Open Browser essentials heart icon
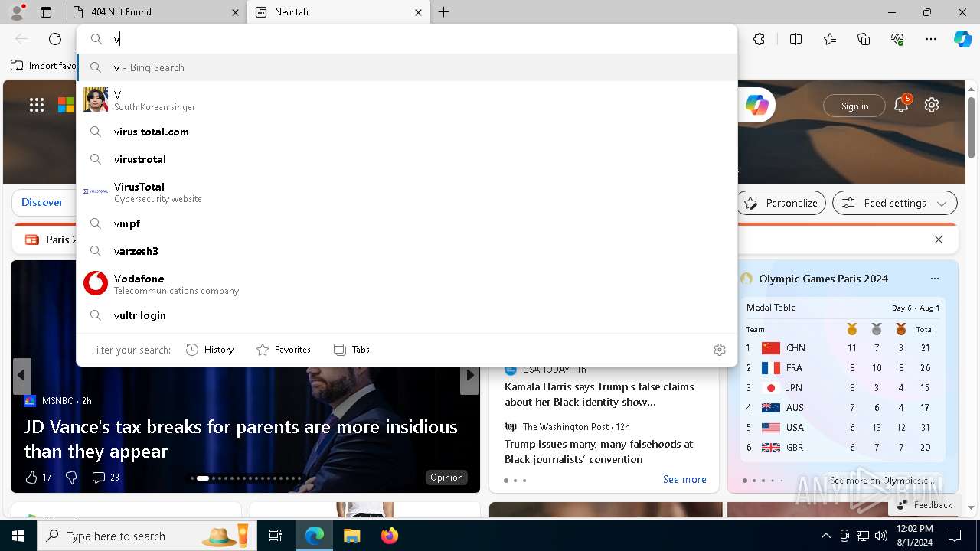The height and width of the screenshot is (551, 980). point(897,39)
